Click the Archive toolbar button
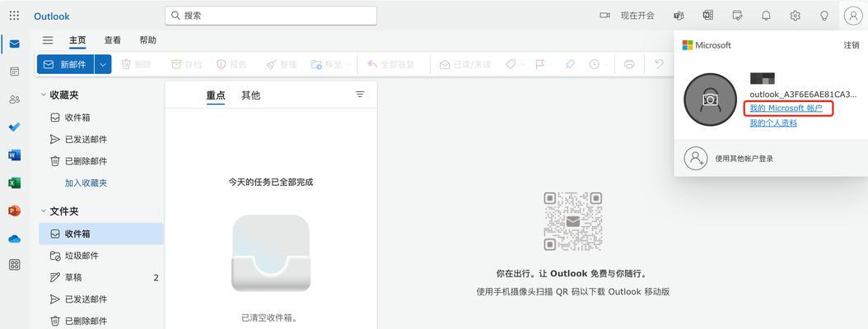Viewport: 868px width, 329px height. [x=187, y=65]
